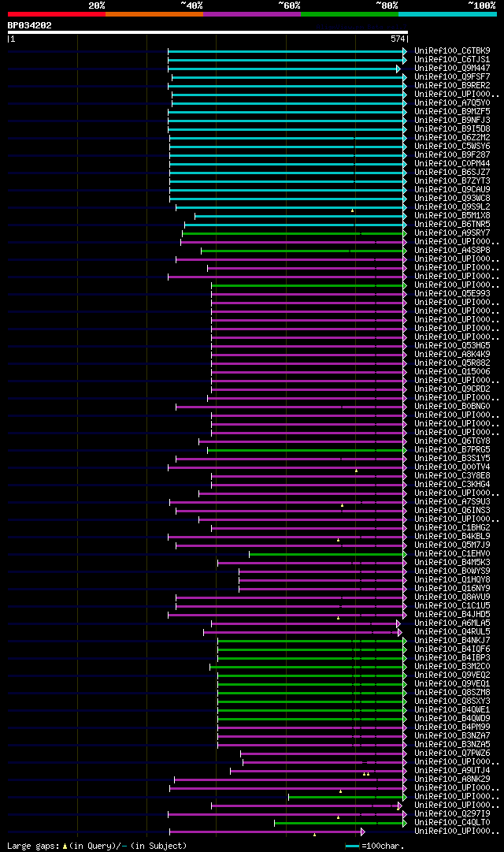Image resolution: width=504 pixels, height=852 pixels.
Task: Select hit UniRef100_Q9CRD2
Action: click(452, 389)
